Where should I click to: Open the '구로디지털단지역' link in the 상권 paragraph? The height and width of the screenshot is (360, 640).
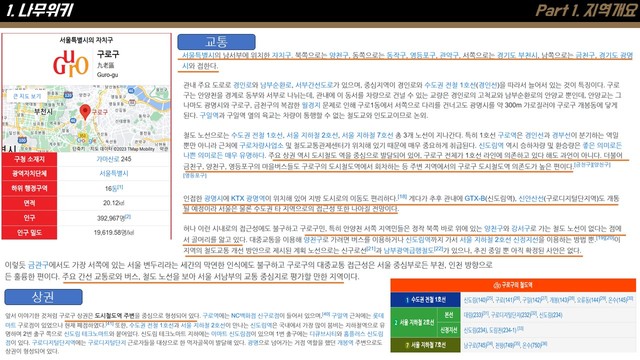[x=53, y=343]
